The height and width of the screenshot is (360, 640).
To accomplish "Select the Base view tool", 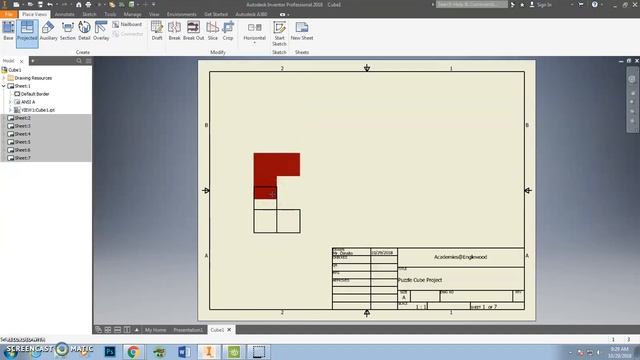I will pyautogui.click(x=8, y=31).
